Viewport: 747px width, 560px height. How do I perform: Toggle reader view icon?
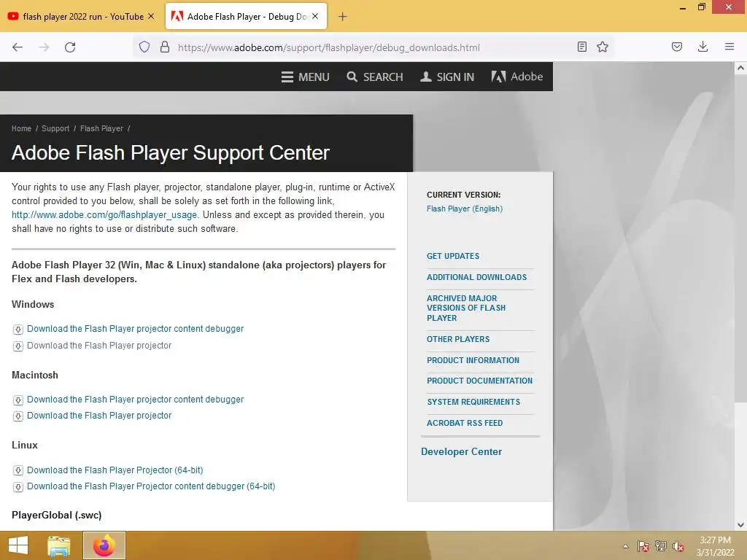coord(581,47)
